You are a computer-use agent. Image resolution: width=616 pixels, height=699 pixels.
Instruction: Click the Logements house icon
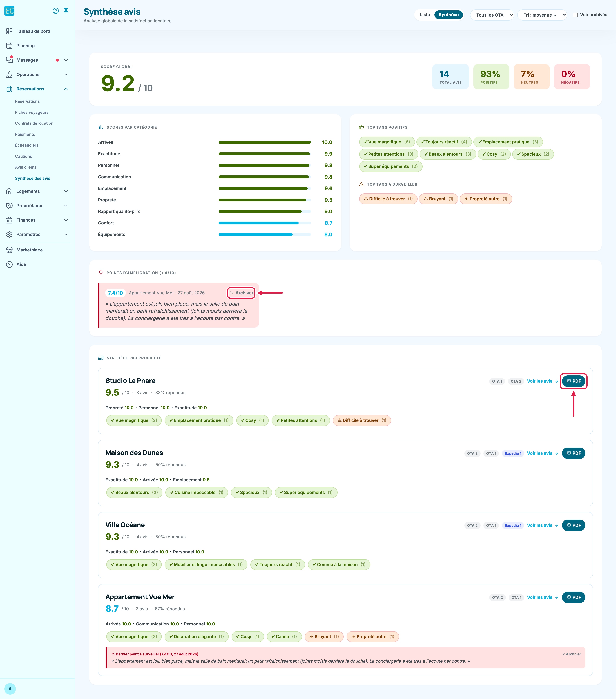(x=9, y=191)
